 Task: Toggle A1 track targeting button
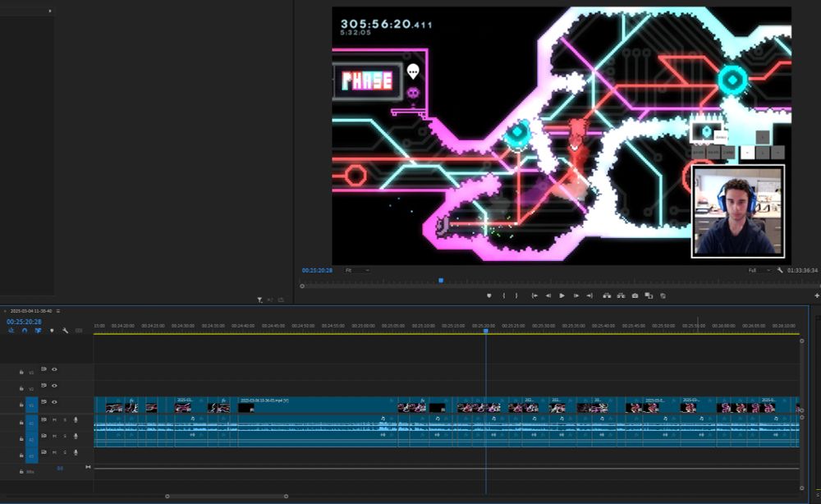(31, 423)
